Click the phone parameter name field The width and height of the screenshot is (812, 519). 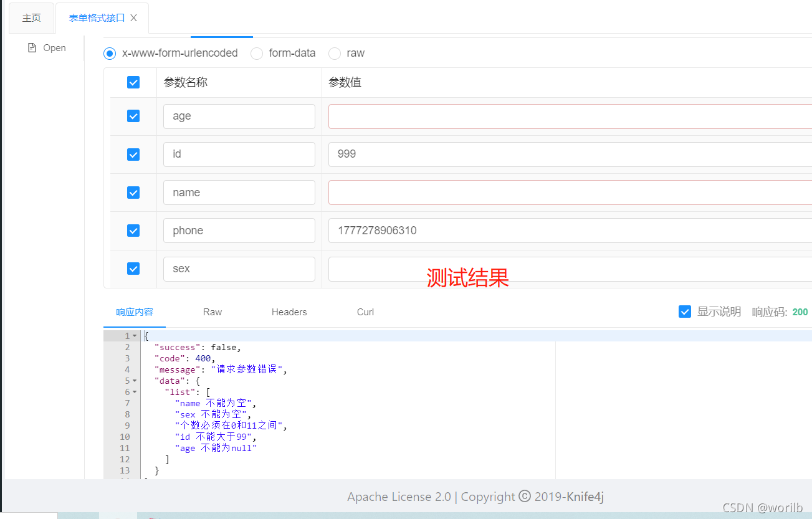click(x=239, y=231)
